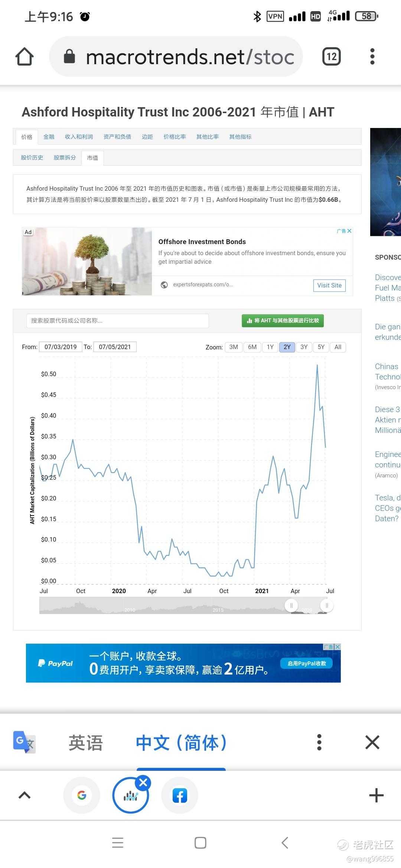401x868 pixels.
Task: Click the sidebar image ad
Action: click(385, 182)
